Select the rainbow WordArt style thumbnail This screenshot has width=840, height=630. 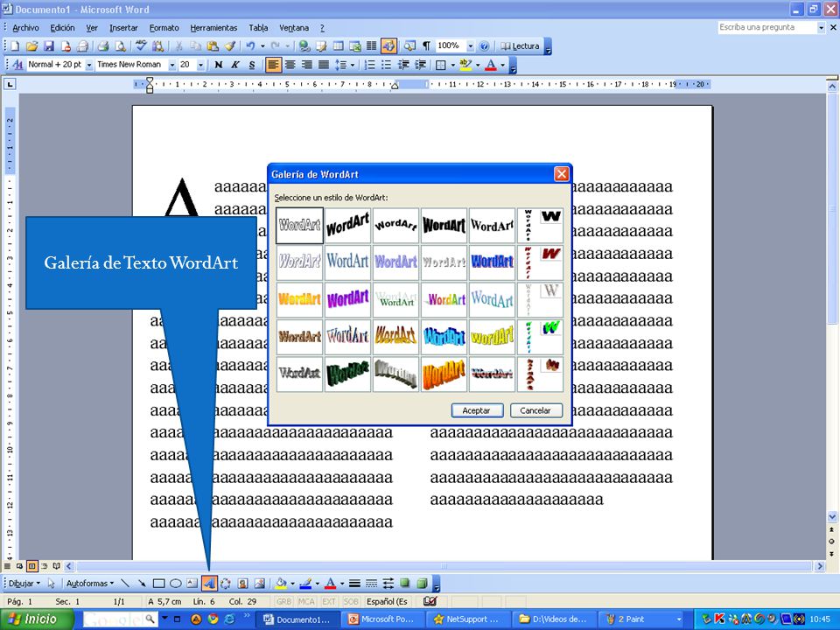444,299
